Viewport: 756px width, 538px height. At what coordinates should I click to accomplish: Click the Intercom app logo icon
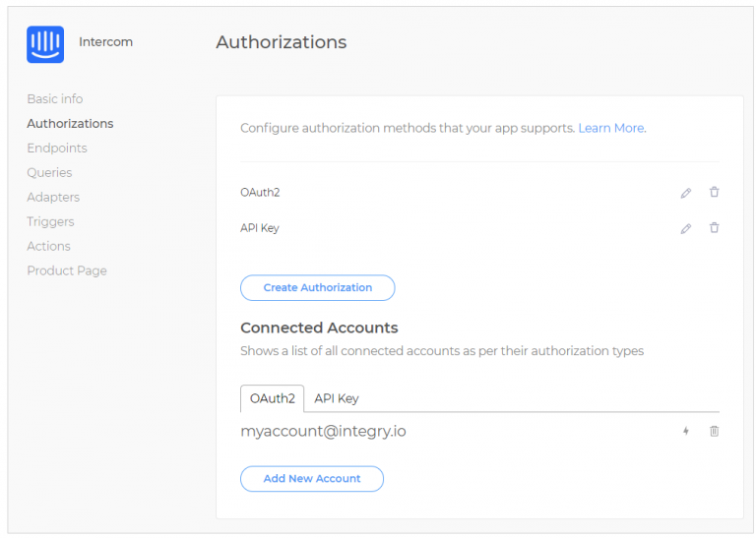tap(45, 44)
